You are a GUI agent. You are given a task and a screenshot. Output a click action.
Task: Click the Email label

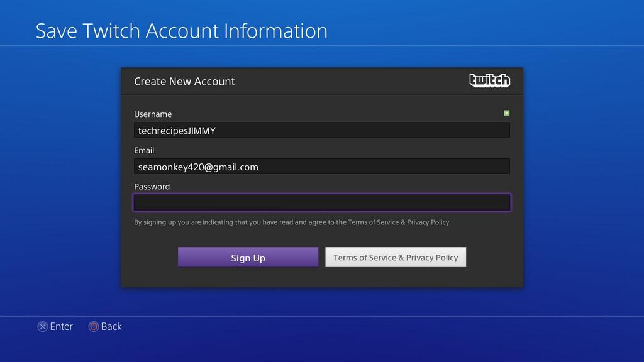pyautogui.click(x=144, y=150)
